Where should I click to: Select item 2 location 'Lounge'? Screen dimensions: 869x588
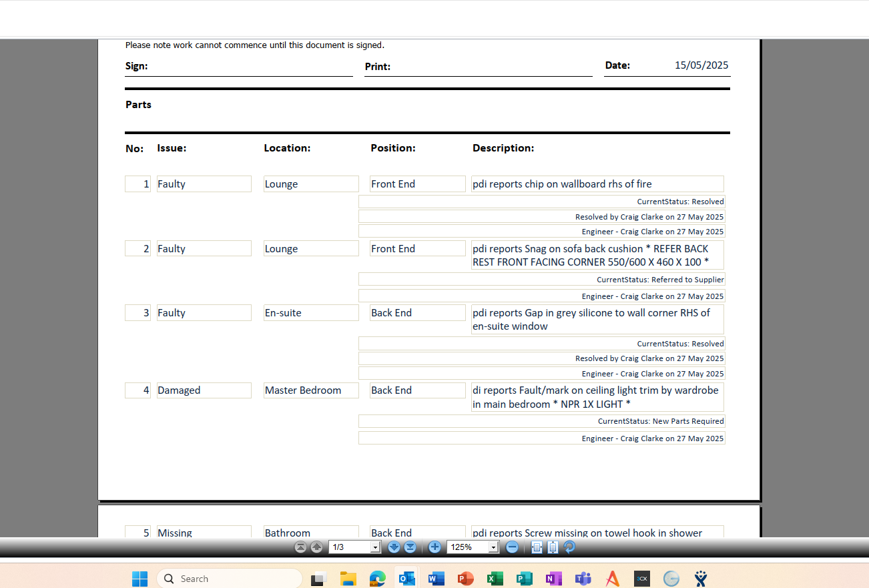coord(311,249)
